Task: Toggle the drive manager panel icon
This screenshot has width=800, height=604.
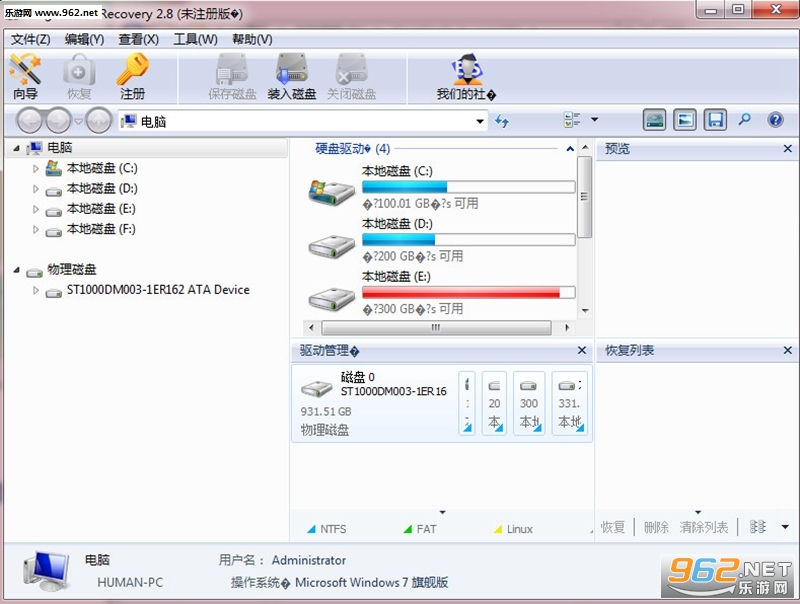Action: [654, 120]
